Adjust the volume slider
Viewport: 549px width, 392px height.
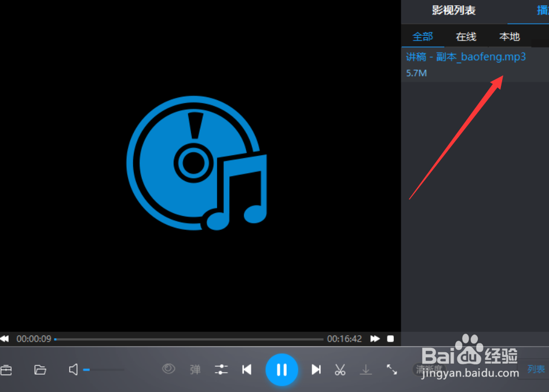click(104, 369)
